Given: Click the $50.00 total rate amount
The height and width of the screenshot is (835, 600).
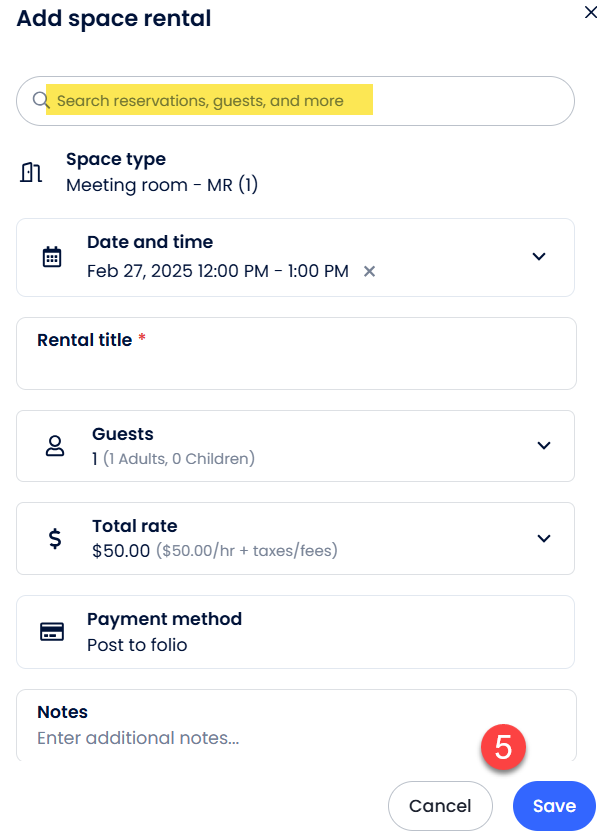Looking at the screenshot, I should pos(121,550).
